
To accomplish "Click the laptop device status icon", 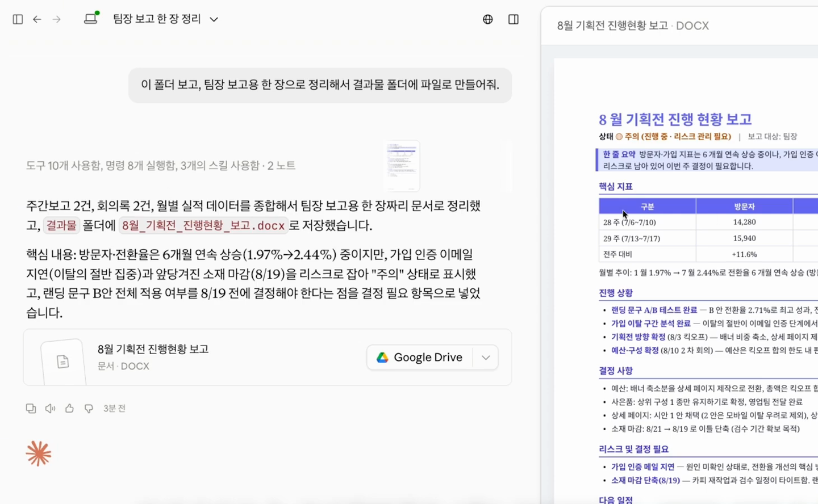I will (91, 18).
